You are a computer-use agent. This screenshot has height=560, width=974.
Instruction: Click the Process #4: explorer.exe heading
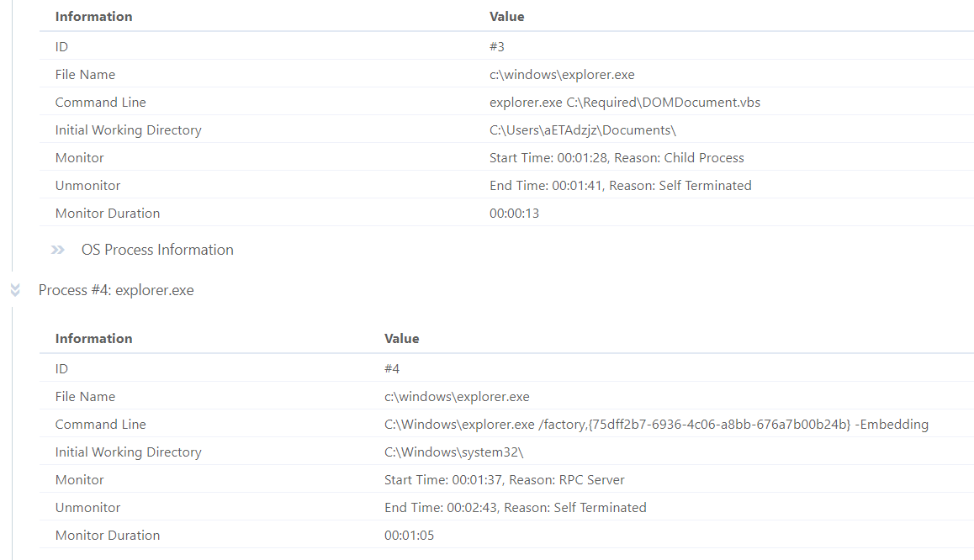coord(115,289)
